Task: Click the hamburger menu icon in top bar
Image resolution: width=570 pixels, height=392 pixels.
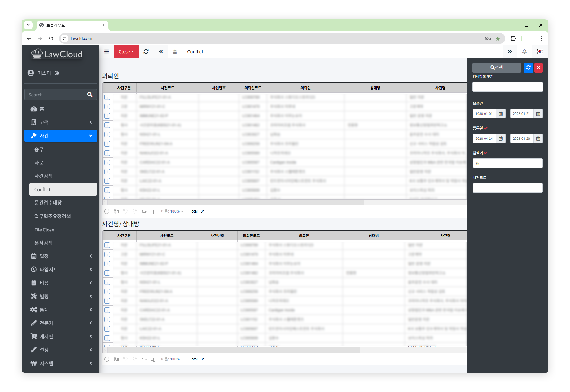Action: 107,51
